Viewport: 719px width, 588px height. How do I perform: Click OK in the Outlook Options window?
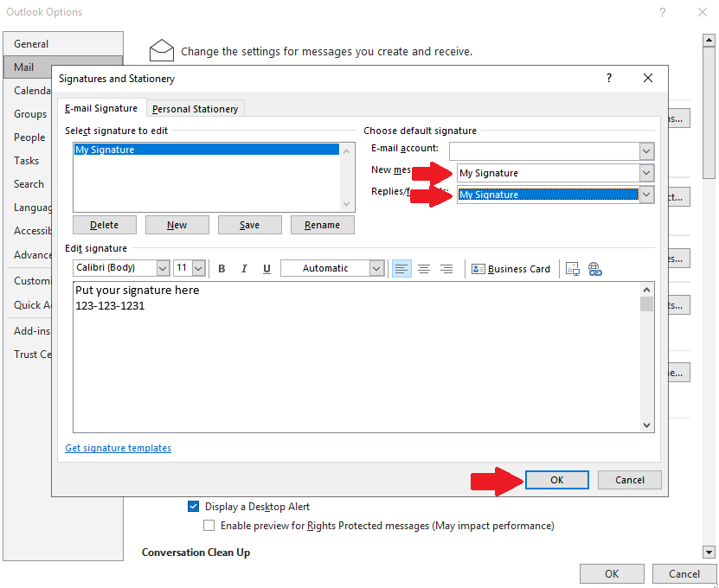click(612, 574)
